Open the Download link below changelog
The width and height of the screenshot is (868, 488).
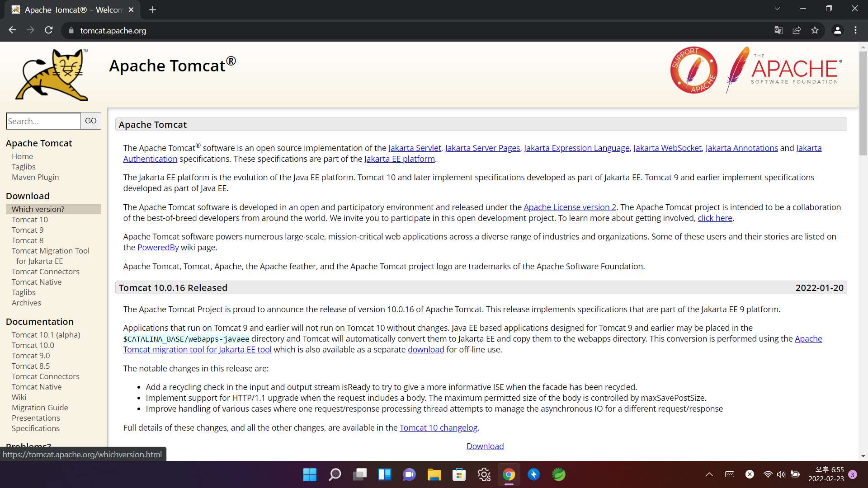pyautogui.click(x=485, y=446)
